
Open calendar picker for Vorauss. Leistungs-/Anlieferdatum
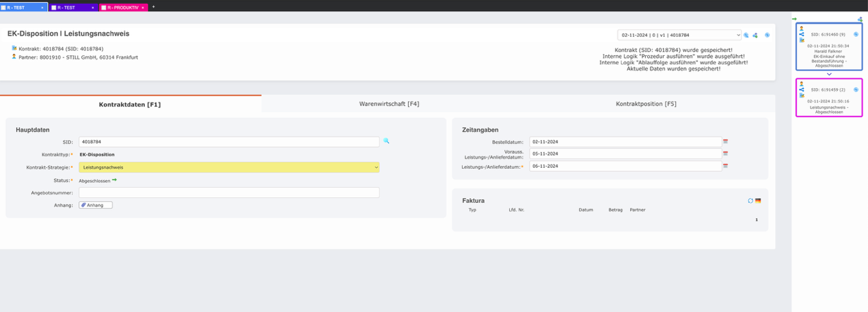pos(726,154)
